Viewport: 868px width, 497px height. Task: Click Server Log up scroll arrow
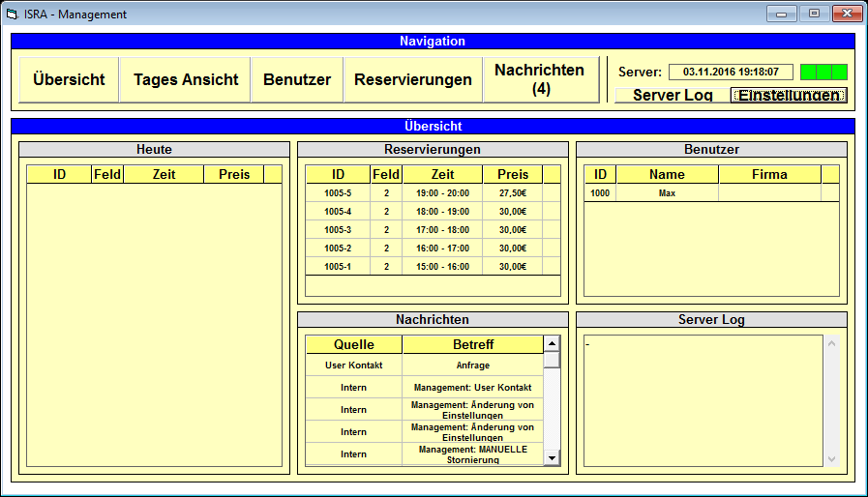click(831, 343)
